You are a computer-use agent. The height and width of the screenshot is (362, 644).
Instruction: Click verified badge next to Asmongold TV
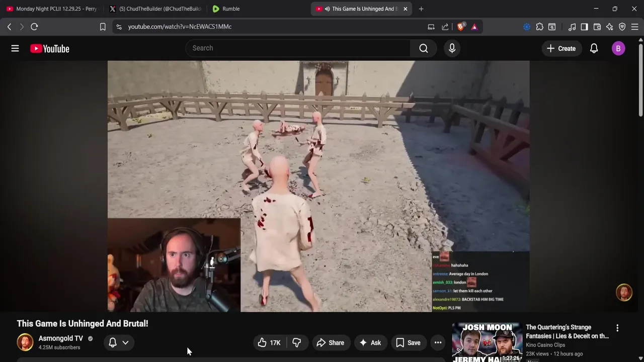(x=91, y=338)
